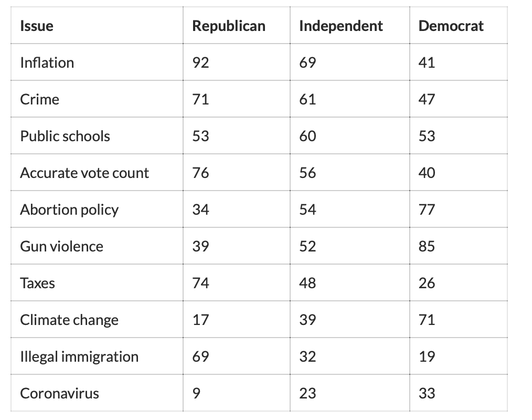Click the Republican value for Inflation
The height and width of the screenshot is (420, 532).
(x=201, y=62)
